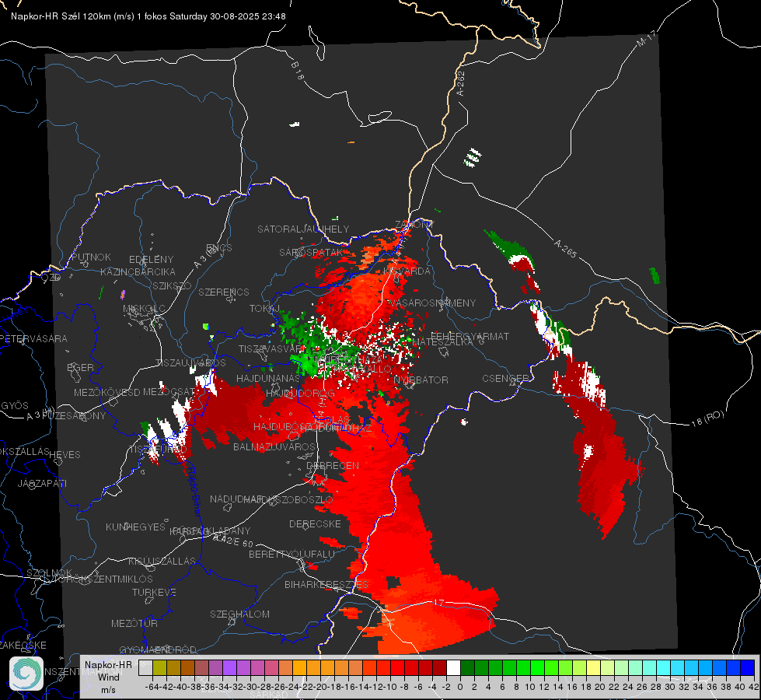
Task: Select the FEHERGYARMAT label
Action: (x=470, y=336)
